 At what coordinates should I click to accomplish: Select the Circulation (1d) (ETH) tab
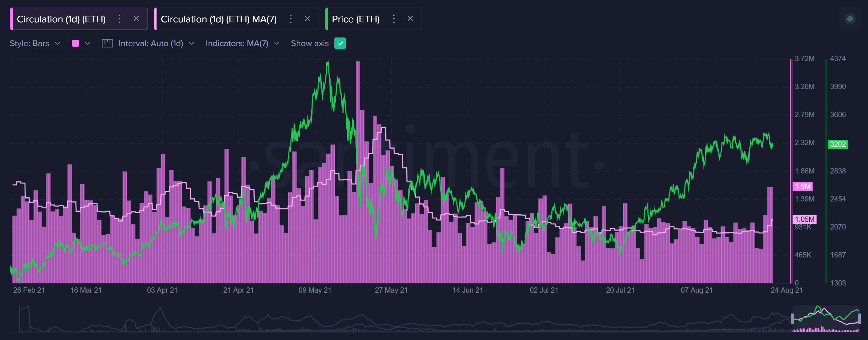click(61, 19)
